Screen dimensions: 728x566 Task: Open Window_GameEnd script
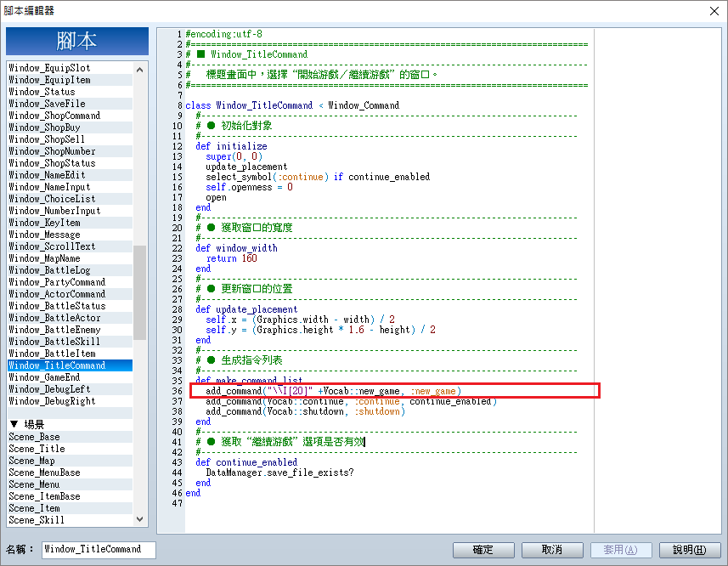[x=71, y=377]
